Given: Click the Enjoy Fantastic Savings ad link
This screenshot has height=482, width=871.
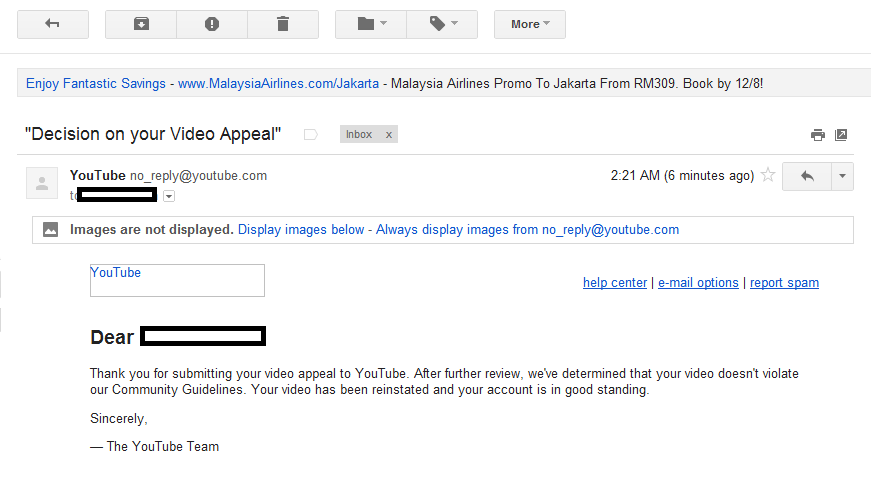Looking at the screenshot, I should (96, 83).
